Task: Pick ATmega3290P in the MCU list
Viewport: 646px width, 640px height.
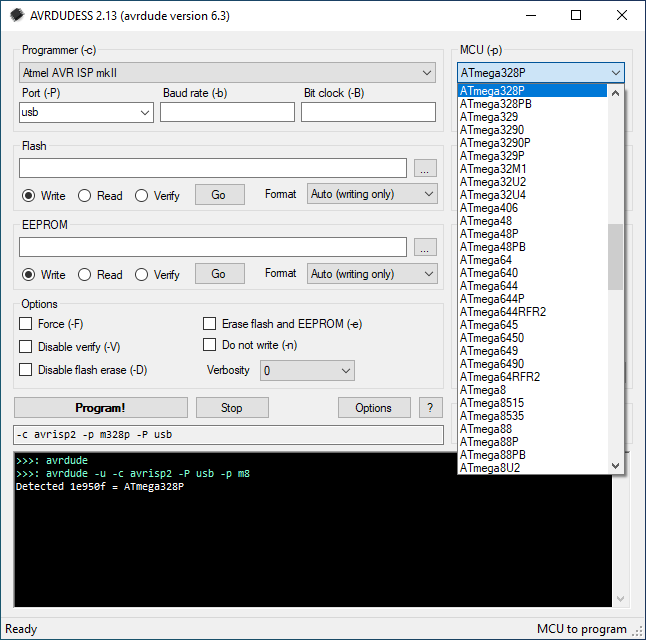Action: [x=532, y=143]
